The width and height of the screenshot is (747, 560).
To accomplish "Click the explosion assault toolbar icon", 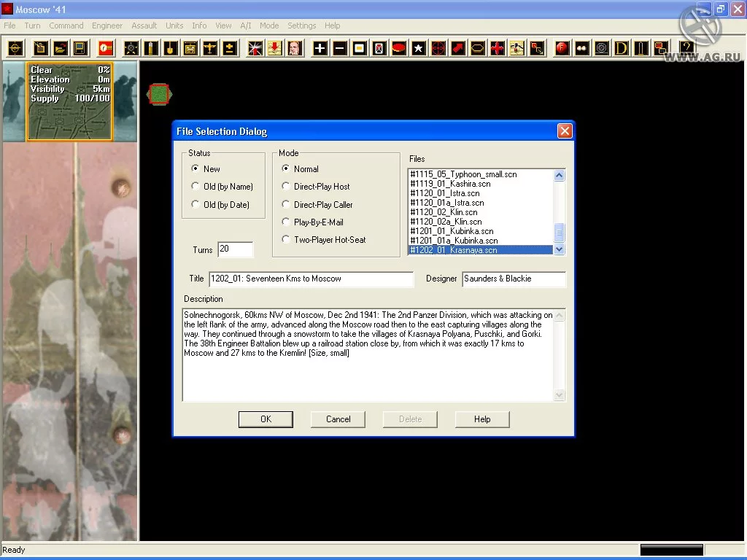I will point(255,48).
